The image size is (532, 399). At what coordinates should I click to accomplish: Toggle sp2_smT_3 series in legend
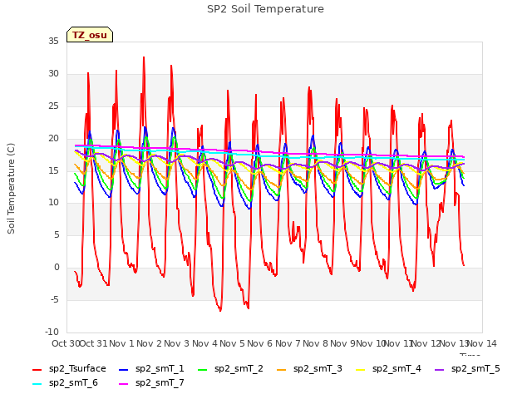309,369
